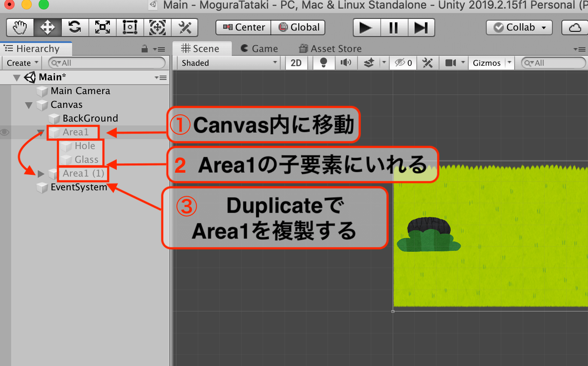588x366 pixels.
Task: Open the Scene view panel options menu
Action: [579, 49]
